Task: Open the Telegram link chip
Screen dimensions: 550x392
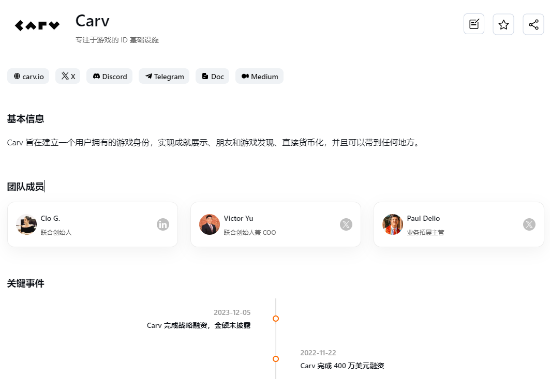Action: [164, 76]
